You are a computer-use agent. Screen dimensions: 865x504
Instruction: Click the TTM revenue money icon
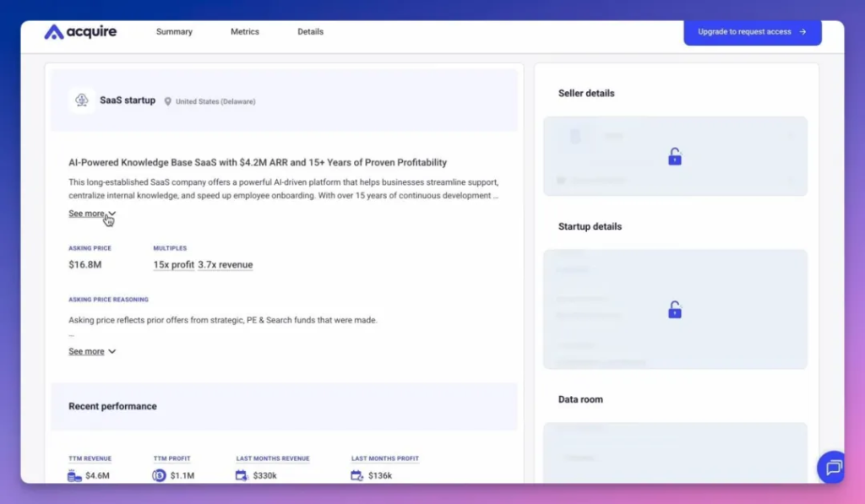tap(74, 475)
